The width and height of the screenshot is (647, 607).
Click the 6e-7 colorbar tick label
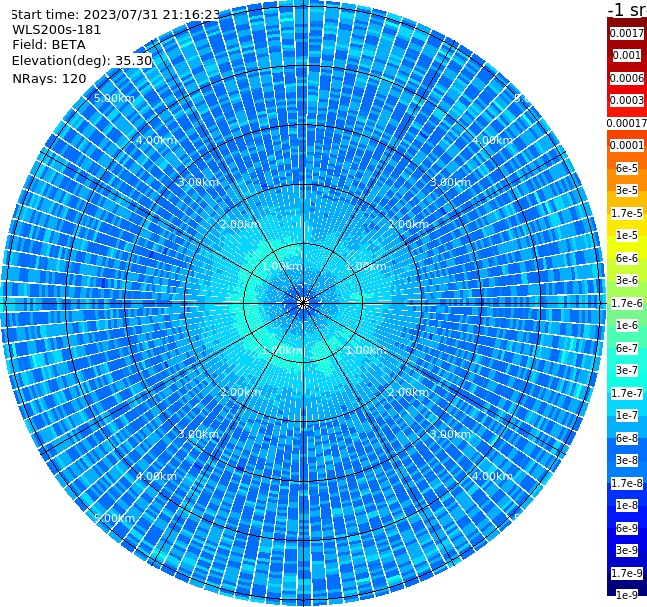point(627,348)
